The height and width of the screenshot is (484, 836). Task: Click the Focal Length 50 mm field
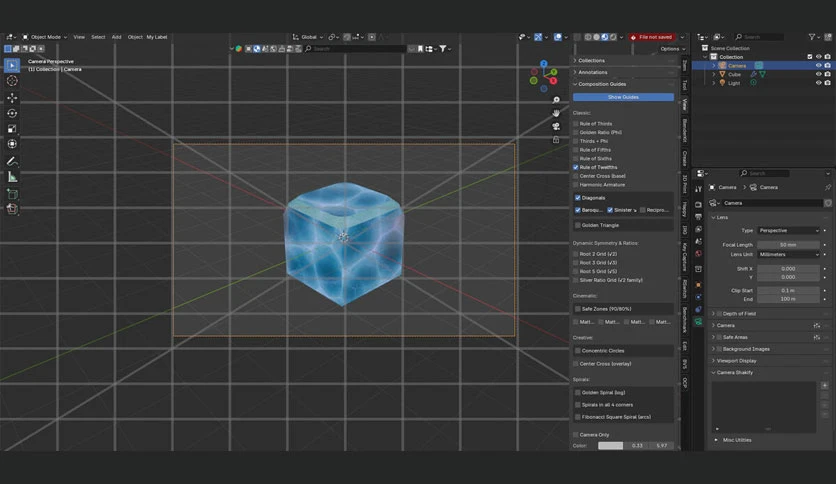[x=788, y=245]
